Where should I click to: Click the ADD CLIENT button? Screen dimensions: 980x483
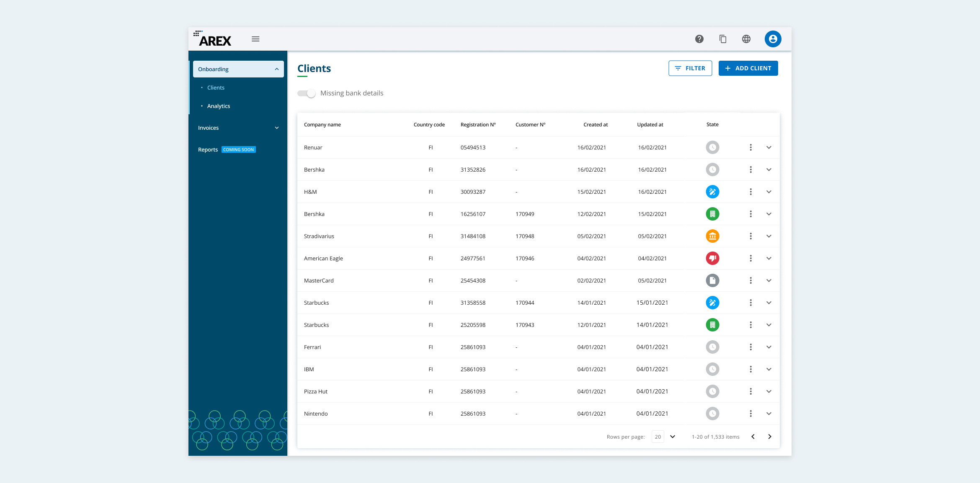748,68
